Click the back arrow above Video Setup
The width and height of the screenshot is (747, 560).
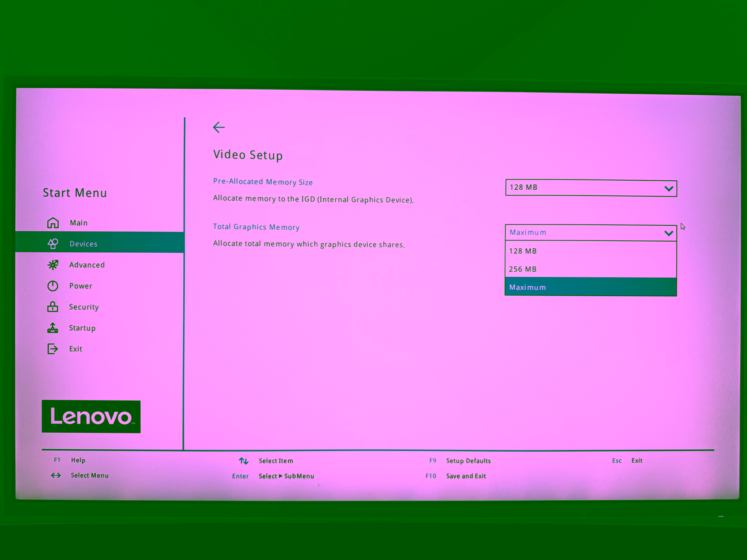tap(219, 127)
